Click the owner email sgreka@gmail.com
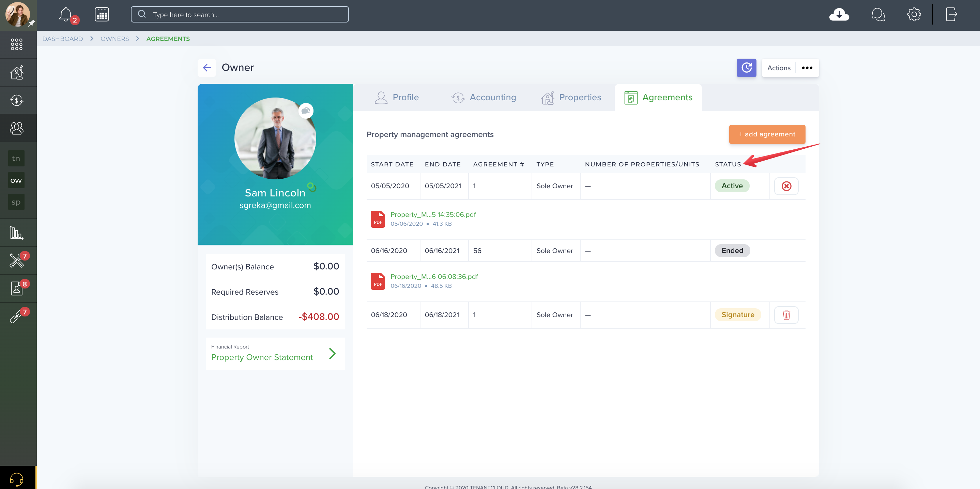980x489 pixels. (x=275, y=205)
